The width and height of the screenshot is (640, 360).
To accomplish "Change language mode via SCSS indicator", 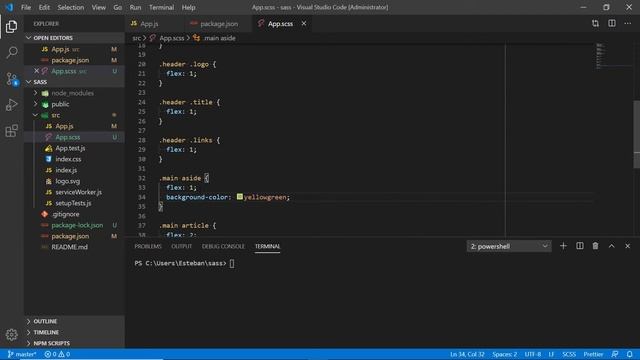I will click(569, 354).
